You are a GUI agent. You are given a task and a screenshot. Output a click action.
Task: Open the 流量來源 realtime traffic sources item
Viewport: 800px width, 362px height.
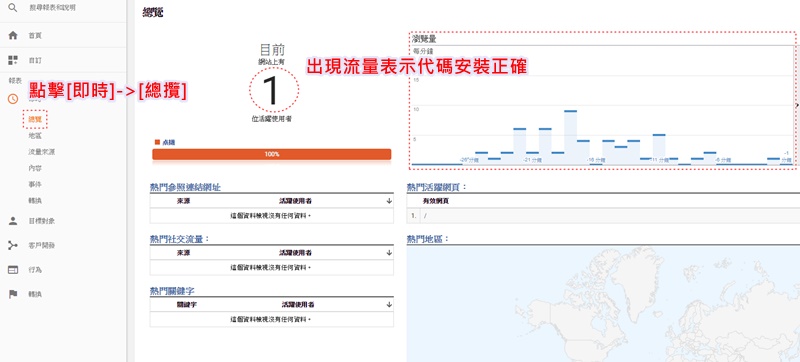(42, 152)
